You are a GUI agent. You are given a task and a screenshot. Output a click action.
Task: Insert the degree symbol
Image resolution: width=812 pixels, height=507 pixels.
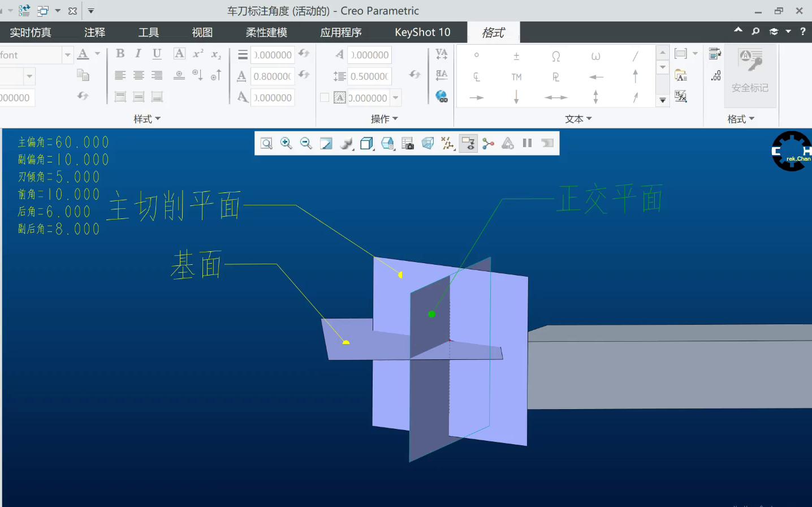pyautogui.click(x=477, y=55)
